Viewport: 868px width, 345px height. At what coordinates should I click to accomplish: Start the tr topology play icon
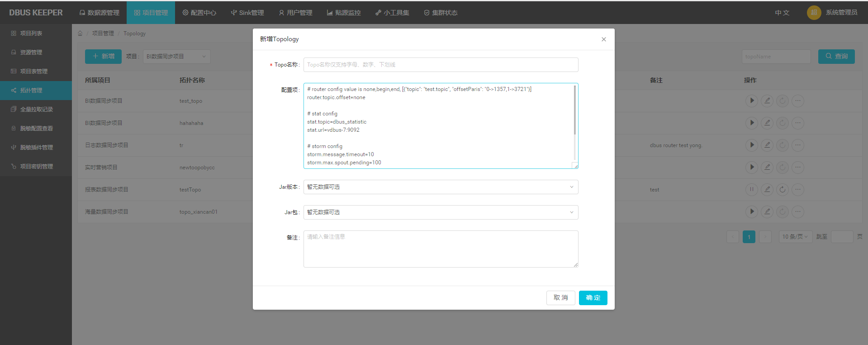[x=752, y=145]
